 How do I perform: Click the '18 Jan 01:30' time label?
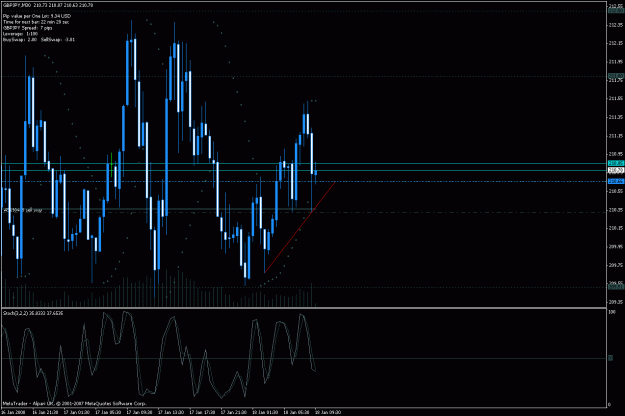(265, 413)
